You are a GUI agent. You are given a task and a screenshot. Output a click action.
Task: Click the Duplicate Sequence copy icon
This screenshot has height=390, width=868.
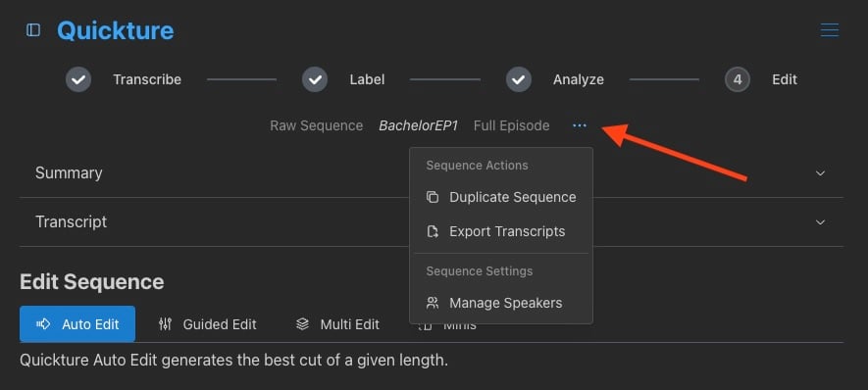point(433,197)
